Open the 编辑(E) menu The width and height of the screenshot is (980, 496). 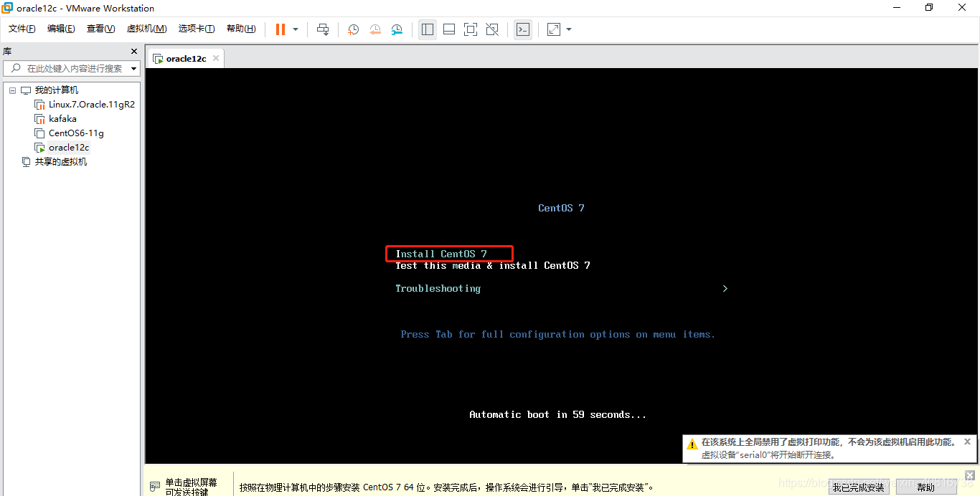[x=61, y=29]
